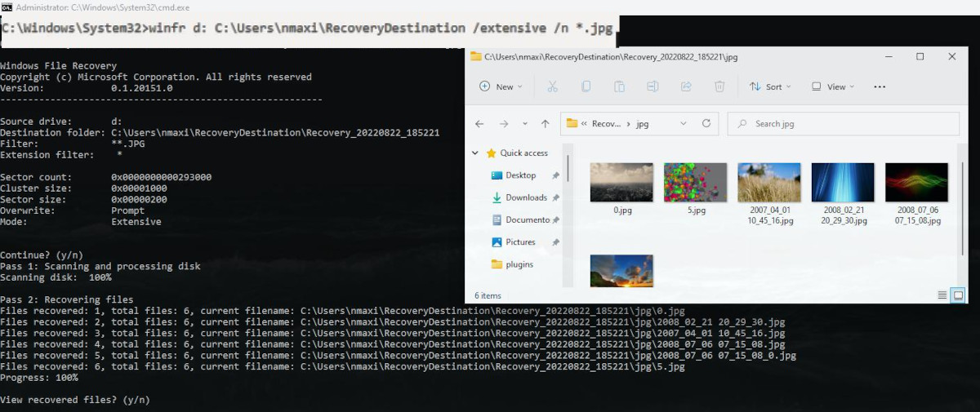This screenshot has height=412, width=980.
Task: Click the Delete trash icon
Action: coord(719,86)
